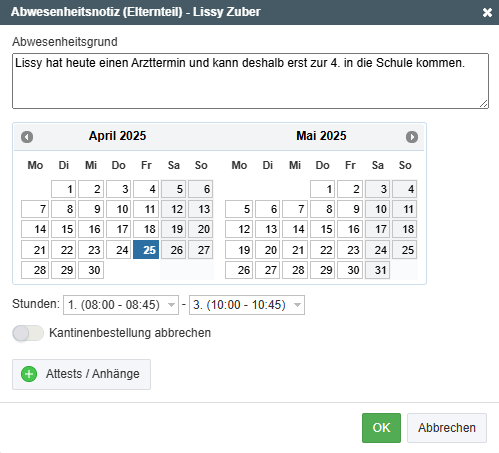Click into the Abwesenheitsgrund text field
This screenshot has width=499, height=453.
pyautogui.click(x=250, y=81)
